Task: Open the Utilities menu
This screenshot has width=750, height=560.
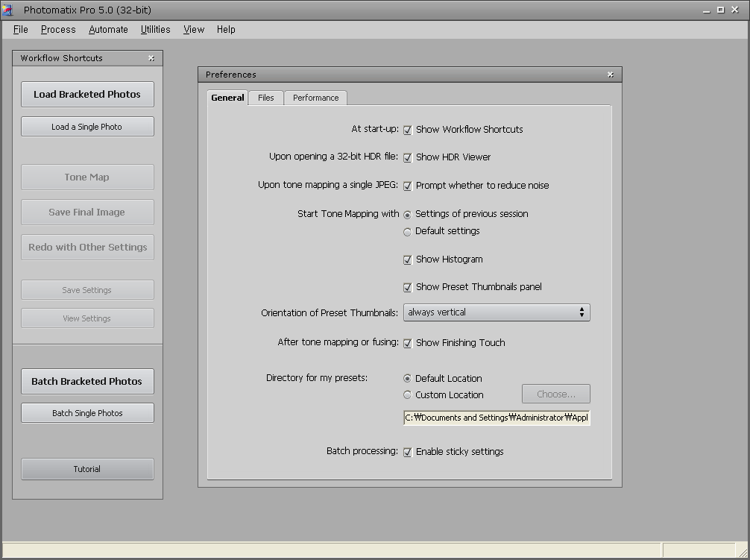Action: pos(156,30)
